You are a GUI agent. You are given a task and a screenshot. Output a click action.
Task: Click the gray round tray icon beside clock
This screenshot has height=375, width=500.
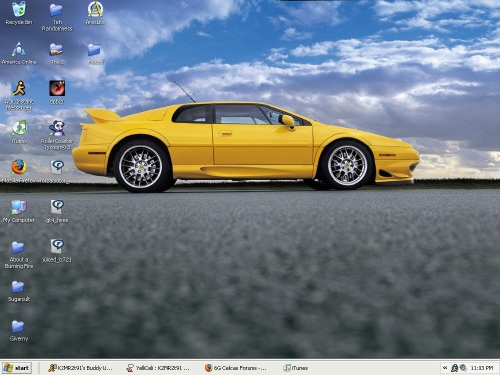pos(463,368)
